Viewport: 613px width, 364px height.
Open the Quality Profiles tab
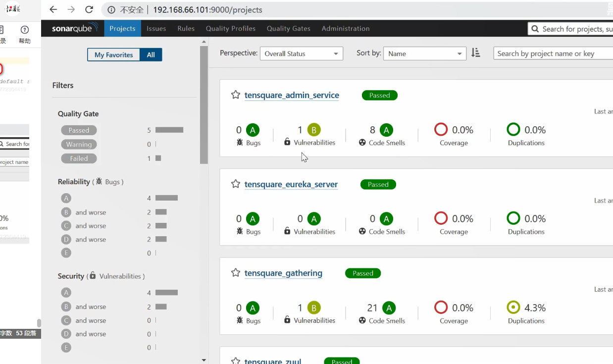coord(231,28)
